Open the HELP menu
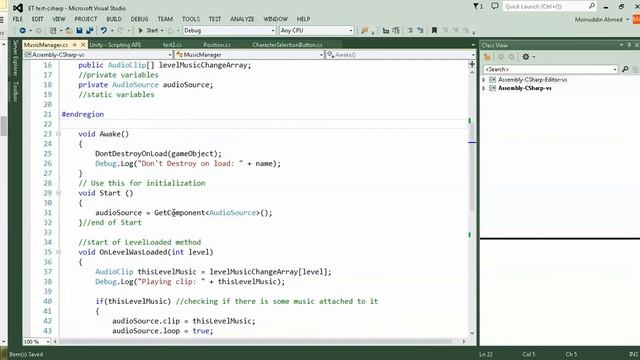Viewport: 640px width, 360px height. pyautogui.click(x=303, y=19)
